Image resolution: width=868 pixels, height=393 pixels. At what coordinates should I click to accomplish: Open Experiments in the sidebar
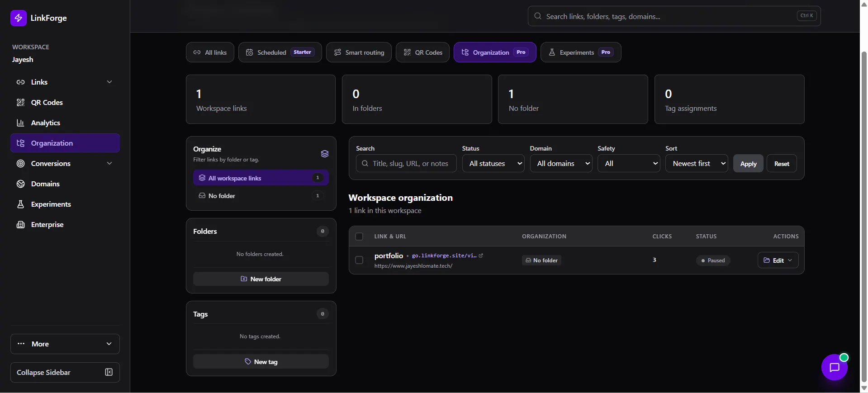click(65, 204)
